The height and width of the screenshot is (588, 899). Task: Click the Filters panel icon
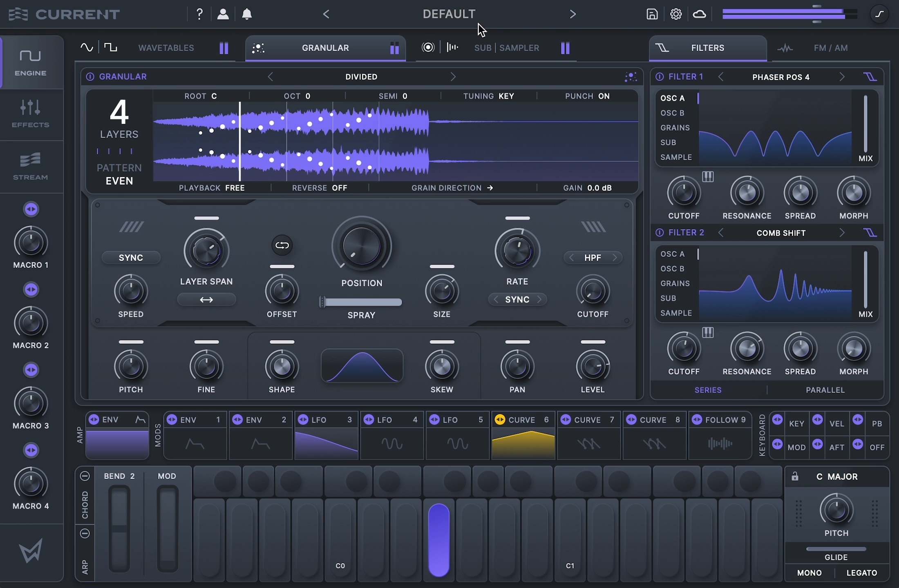pos(661,47)
